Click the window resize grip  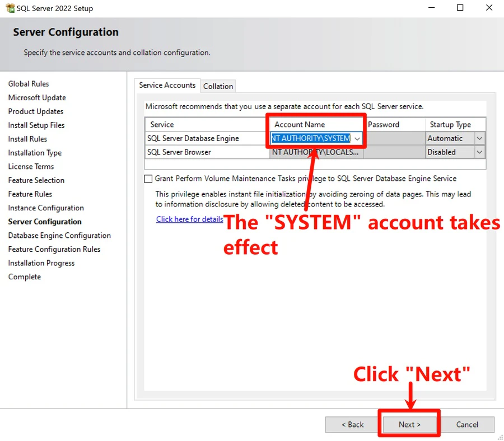(501, 438)
